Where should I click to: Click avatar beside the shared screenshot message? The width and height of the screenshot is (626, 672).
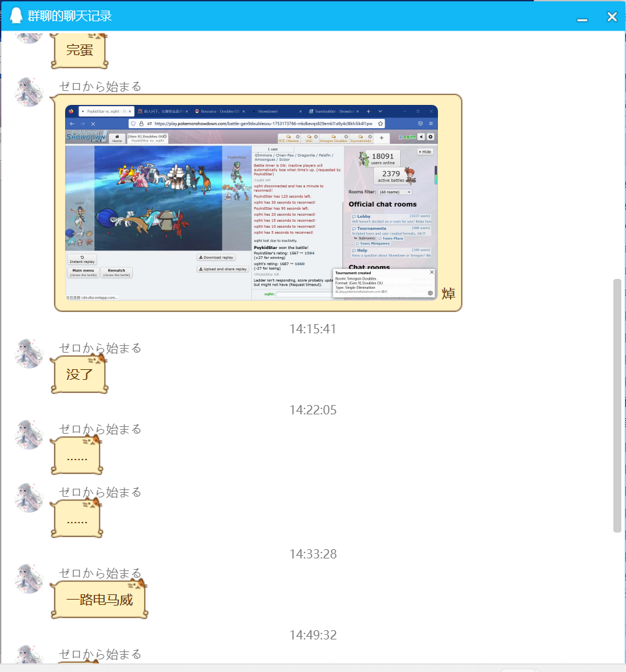29,92
